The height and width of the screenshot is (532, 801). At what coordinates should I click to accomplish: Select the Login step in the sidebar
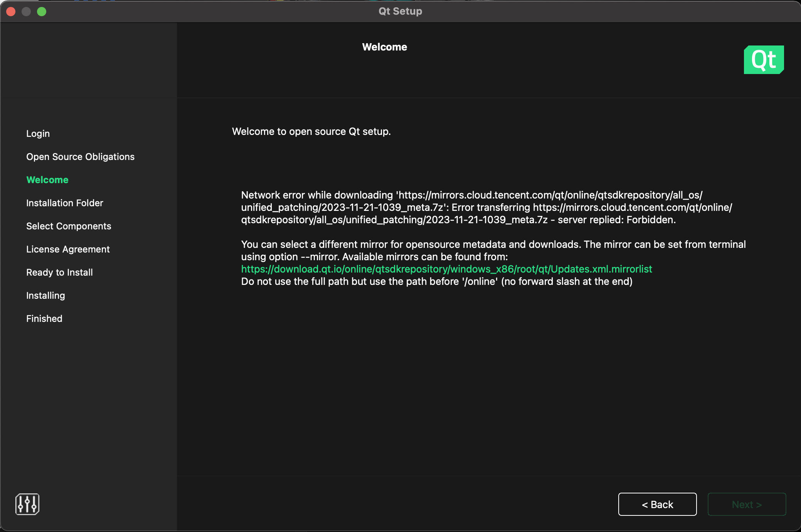[38, 133]
